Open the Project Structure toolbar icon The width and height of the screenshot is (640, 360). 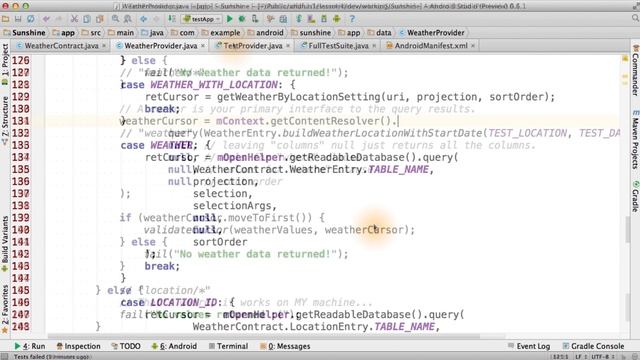pos(283,19)
